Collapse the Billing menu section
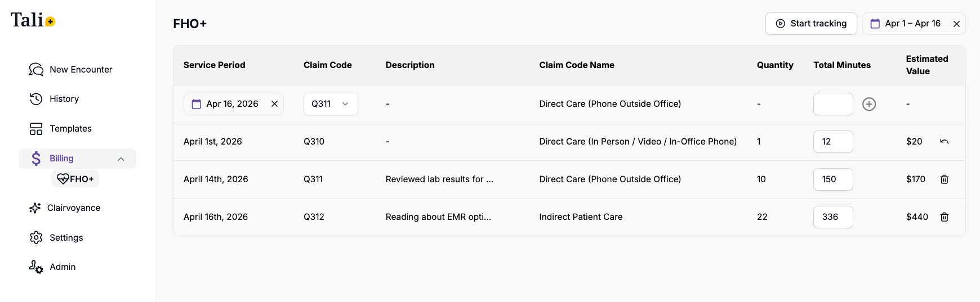980x302 pixels. click(121, 159)
